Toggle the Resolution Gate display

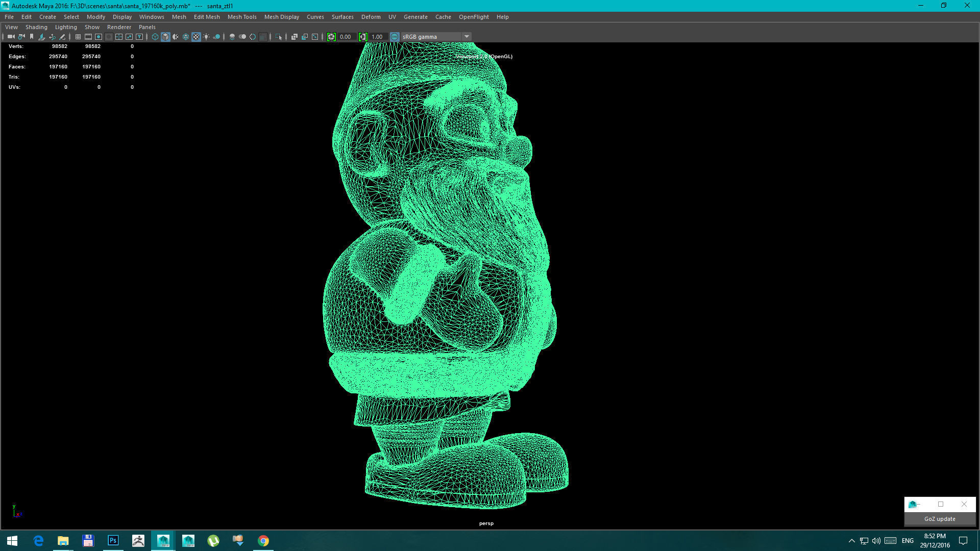(99, 37)
